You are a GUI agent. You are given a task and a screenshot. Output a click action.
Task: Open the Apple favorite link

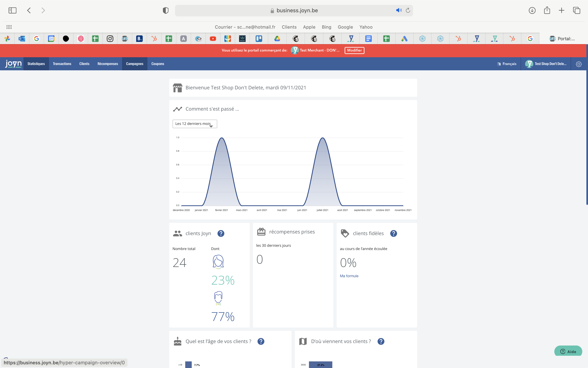click(309, 27)
